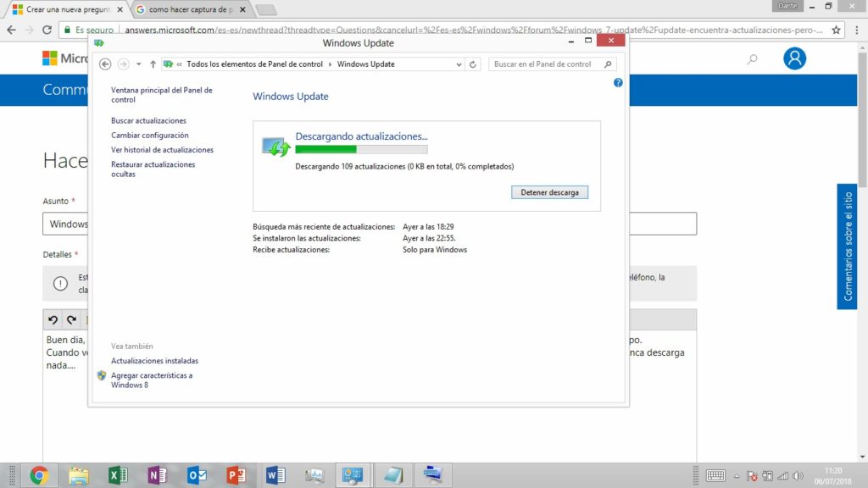868x488 pixels.
Task: Expand breadcrumb arrow before 'Windows Update'
Action: [330, 64]
